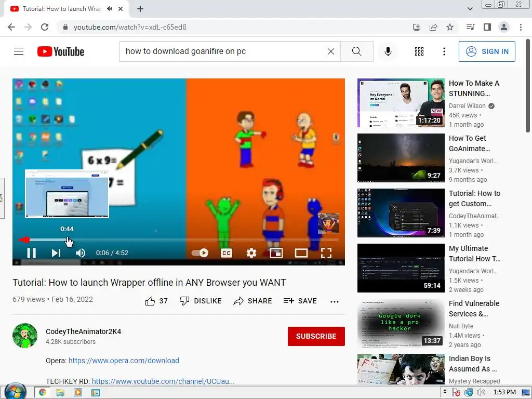Click the red progress scrubber handle
The image size is (532, 399).
click(26, 240)
